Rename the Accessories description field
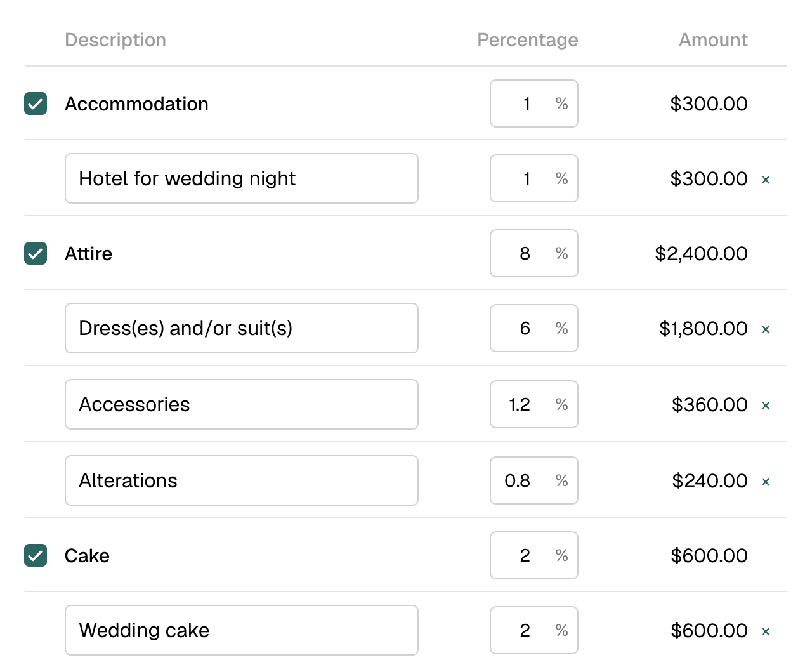 click(242, 404)
